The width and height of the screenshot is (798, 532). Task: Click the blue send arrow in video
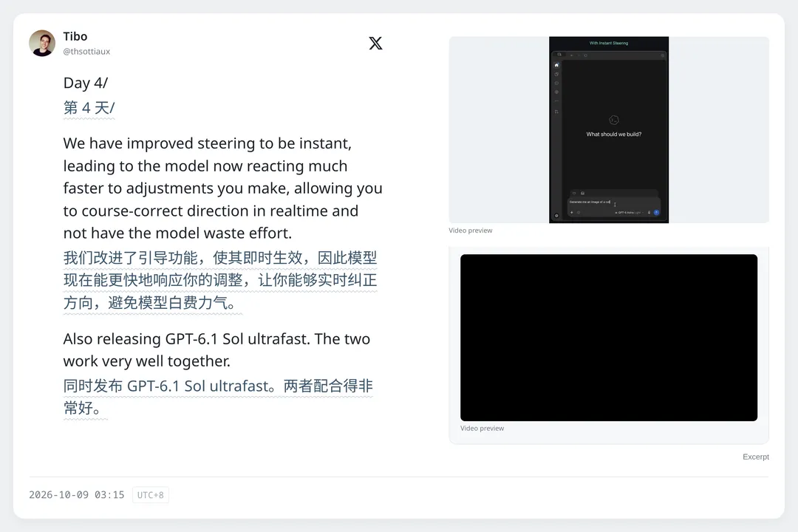(657, 212)
